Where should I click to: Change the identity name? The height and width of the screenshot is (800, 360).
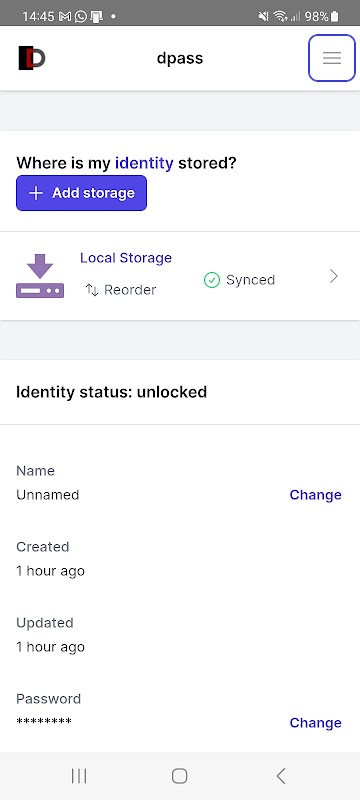[315, 495]
